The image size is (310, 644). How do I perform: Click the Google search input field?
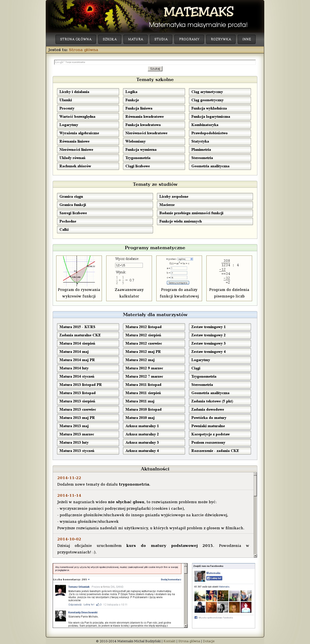coord(155,62)
